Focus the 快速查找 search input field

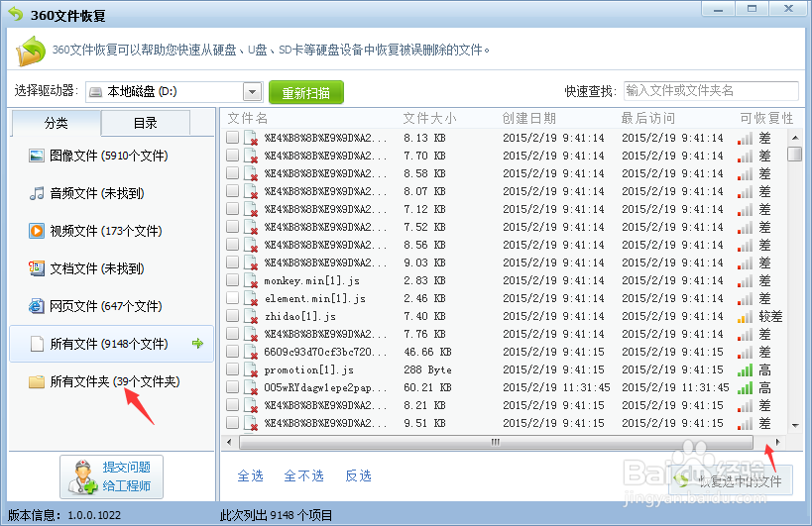click(711, 91)
